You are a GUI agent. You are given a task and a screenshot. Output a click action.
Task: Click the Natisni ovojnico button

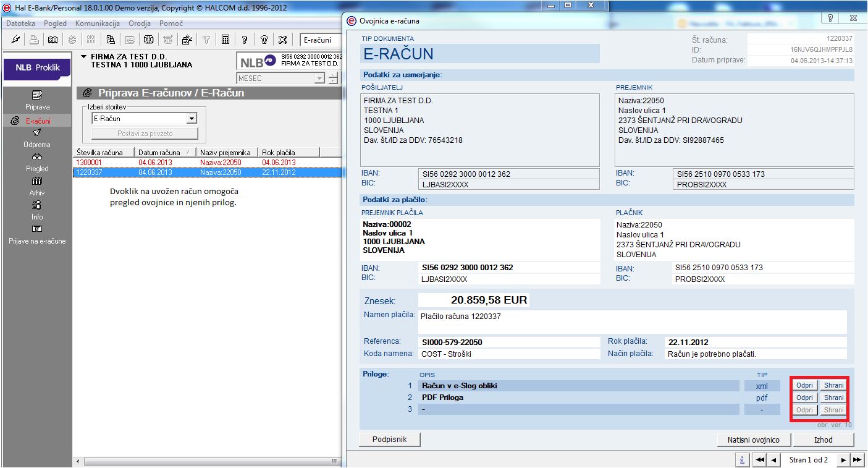tap(753, 440)
